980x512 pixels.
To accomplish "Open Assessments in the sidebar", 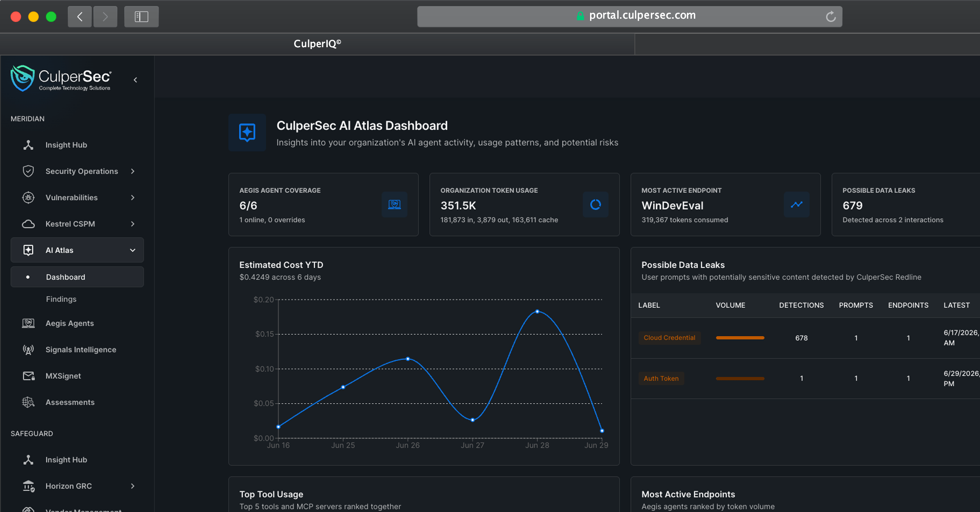I will (70, 402).
